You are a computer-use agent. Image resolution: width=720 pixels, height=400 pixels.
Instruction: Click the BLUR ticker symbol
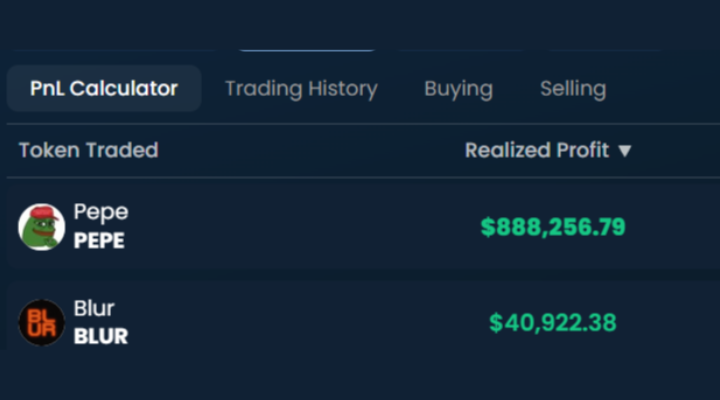coord(101,336)
